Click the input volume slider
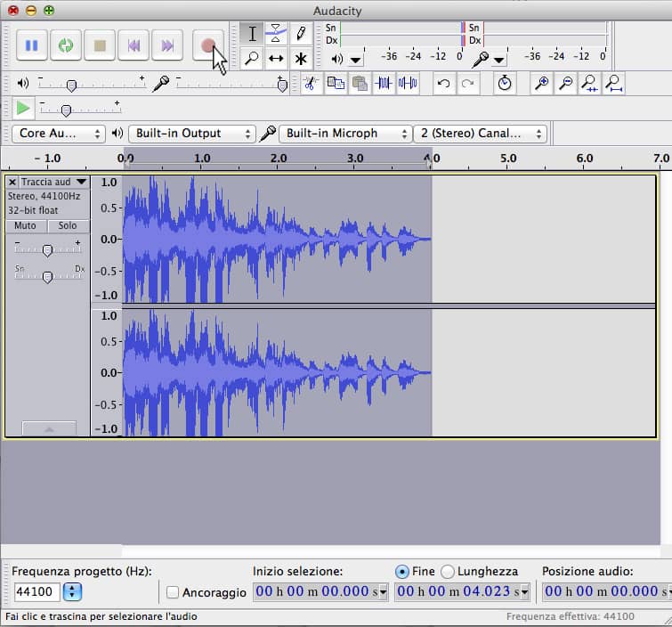Screen dimensions: 672x627 click(x=231, y=83)
